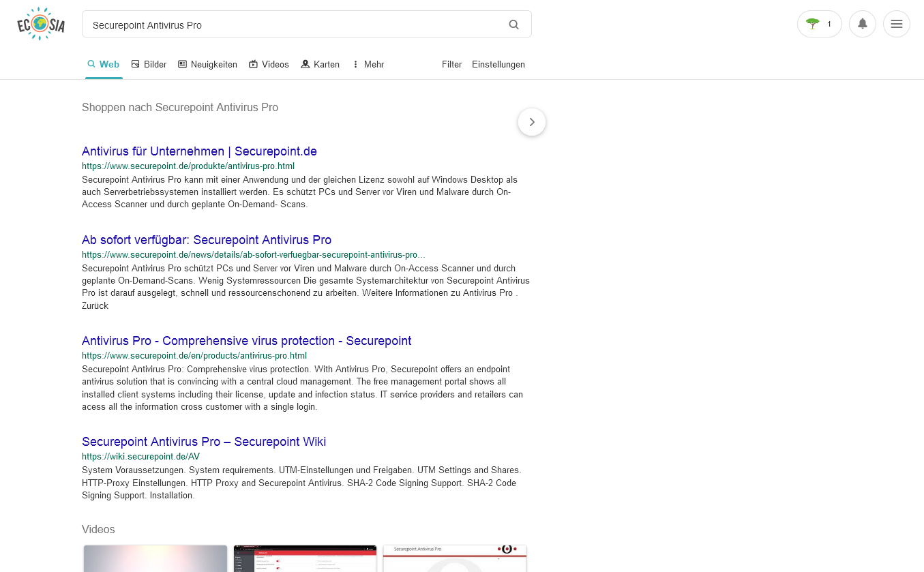924x572 pixels.
Task: Open 'Antivirus für Unternehmen | Securepoint.de' result
Action: (x=199, y=151)
